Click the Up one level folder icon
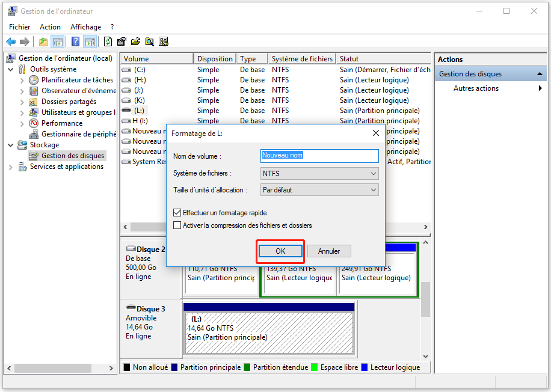 pyautogui.click(x=43, y=42)
